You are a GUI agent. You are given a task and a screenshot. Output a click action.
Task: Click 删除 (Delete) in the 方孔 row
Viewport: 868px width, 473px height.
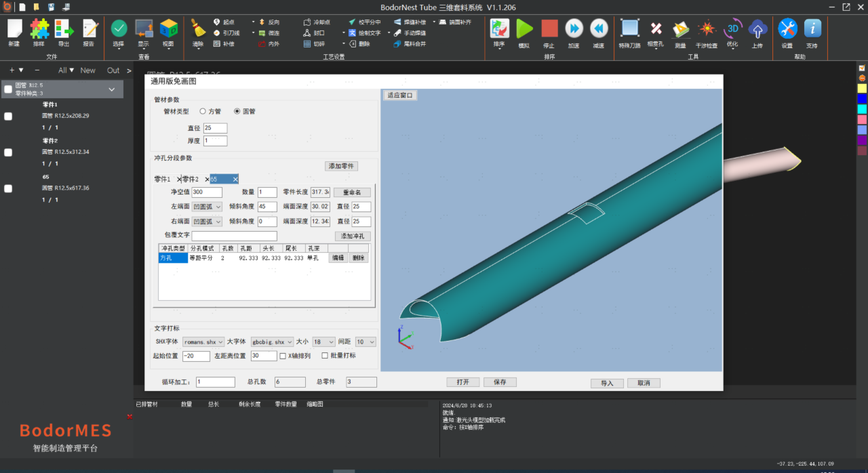click(x=358, y=258)
